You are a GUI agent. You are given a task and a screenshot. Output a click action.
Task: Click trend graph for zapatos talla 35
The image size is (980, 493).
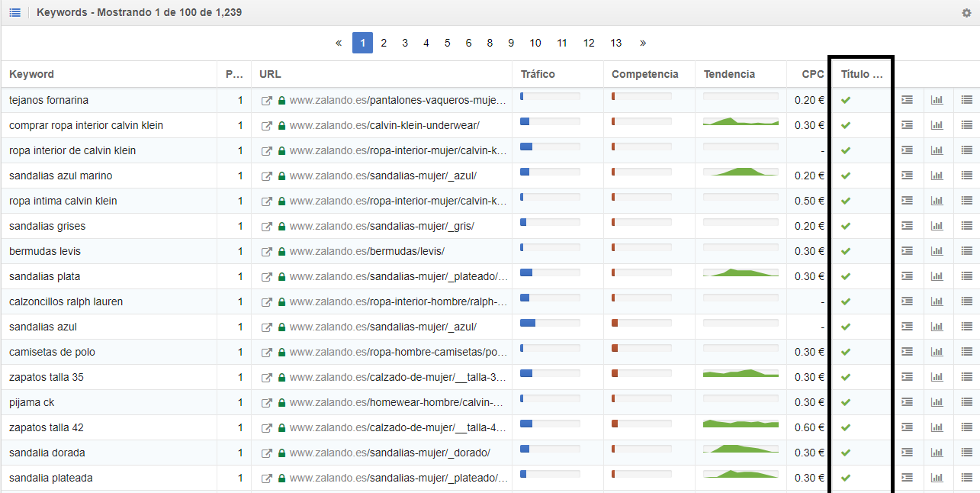(740, 373)
